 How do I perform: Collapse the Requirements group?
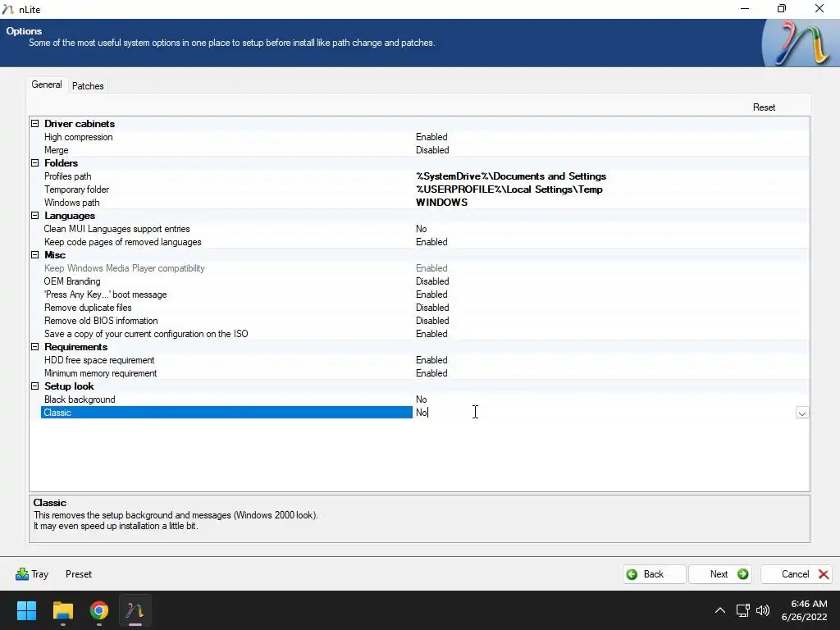coord(34,347)
